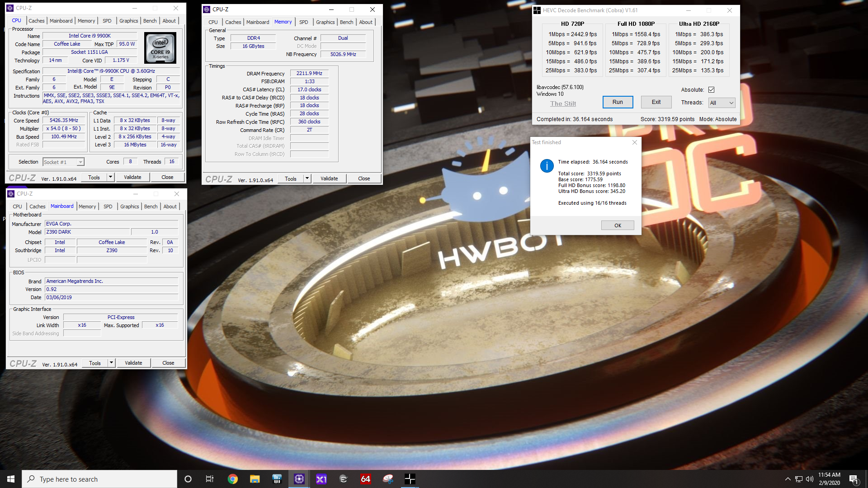868x488 pixels.
Task: Open Memory tab in Mainboard window
Action: tap(87, 206)
